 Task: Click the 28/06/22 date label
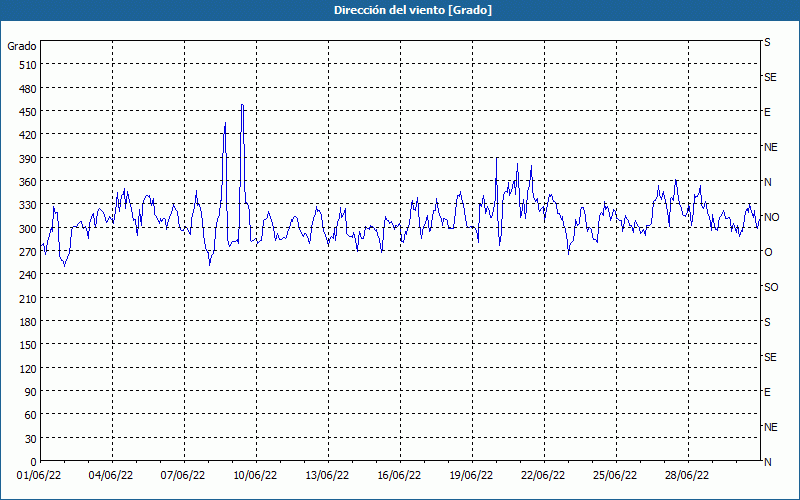687,476
